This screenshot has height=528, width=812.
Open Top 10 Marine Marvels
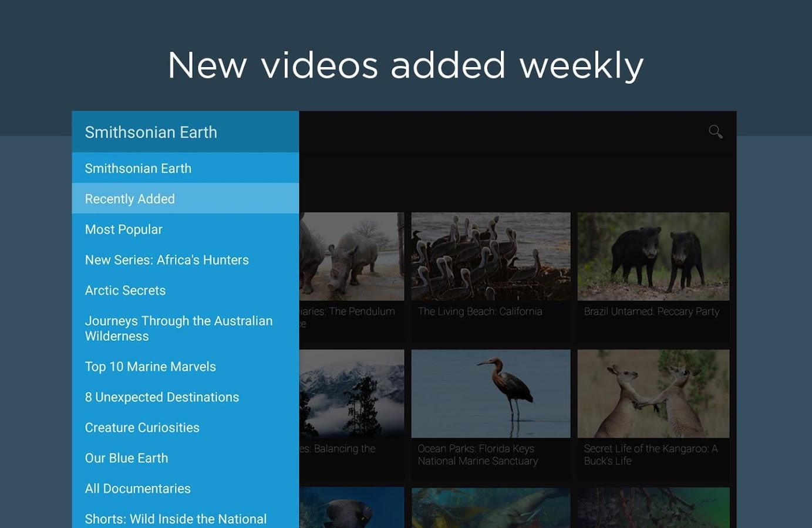point(150,367)
